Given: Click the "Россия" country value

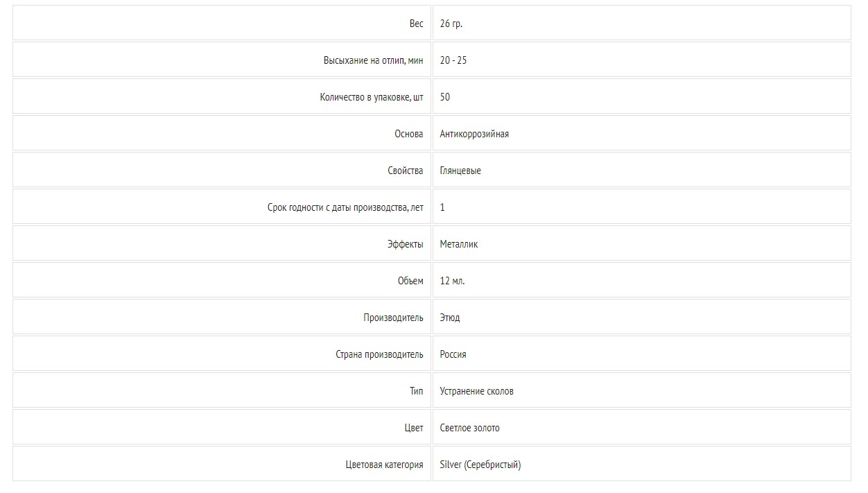Looking at the screenshot, I should (453, 354).
